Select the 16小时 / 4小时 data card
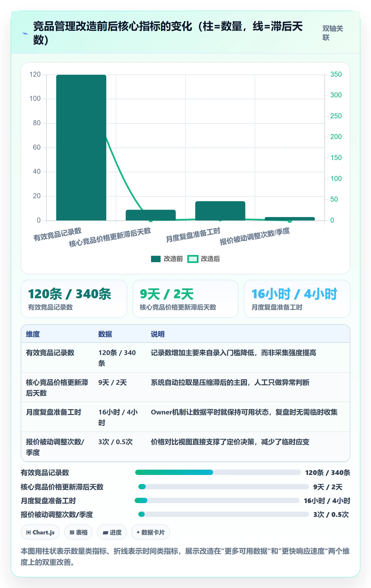Screen dimensions: 371x588 (x=297, y=299)
